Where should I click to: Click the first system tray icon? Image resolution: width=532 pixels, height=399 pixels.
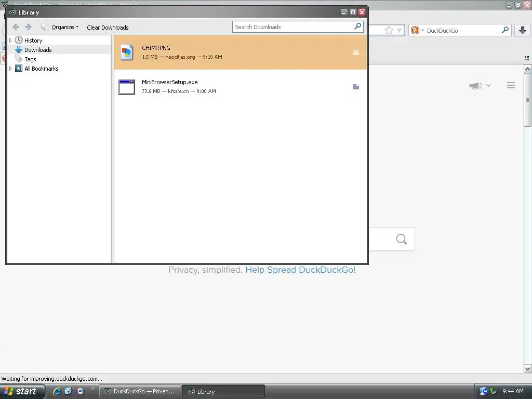[x=484, y=391]
